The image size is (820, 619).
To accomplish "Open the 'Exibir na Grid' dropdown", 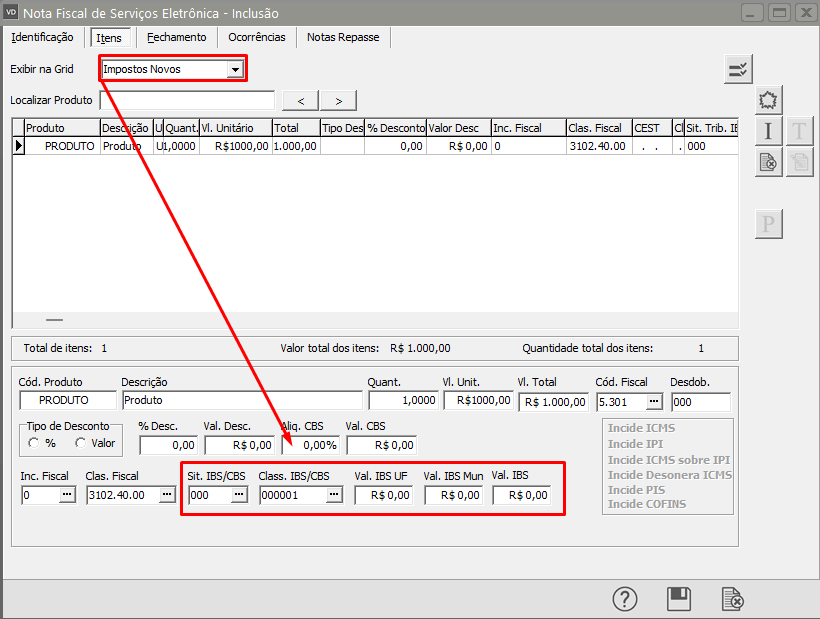I will pos(235,69).
